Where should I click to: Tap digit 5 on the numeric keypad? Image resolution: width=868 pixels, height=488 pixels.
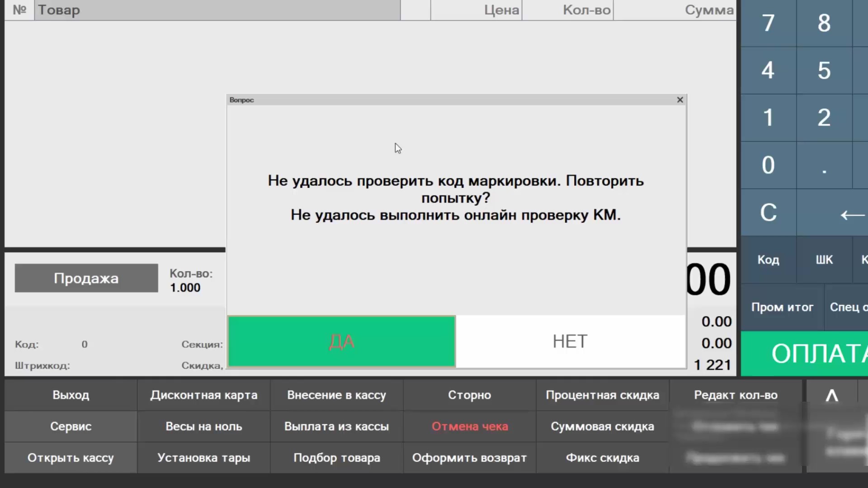[824, 70]
